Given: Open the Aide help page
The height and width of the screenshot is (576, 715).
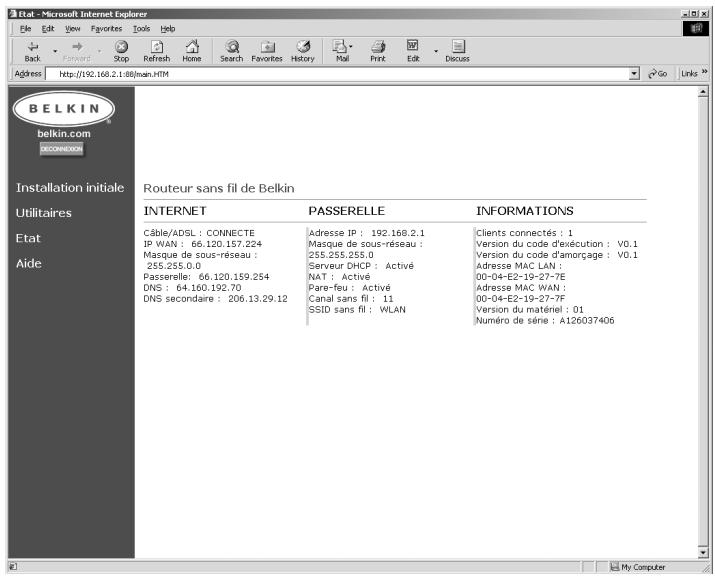Looking at the screenshot, I should pos(29,263).
